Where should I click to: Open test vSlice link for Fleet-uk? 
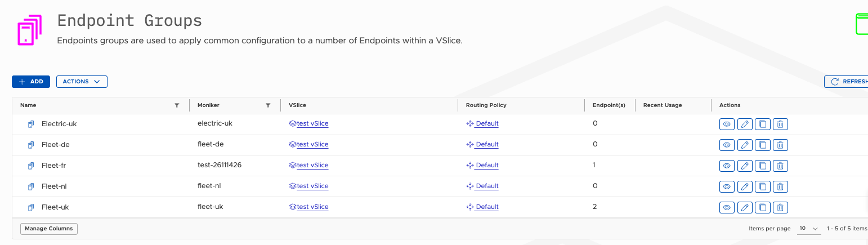(312, 207)
